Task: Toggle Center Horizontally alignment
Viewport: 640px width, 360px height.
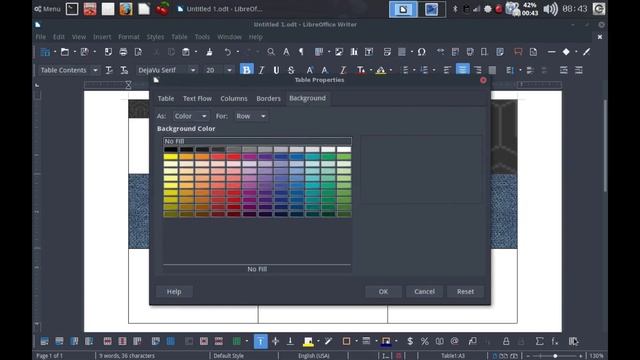Action: [x=462, y=70]
